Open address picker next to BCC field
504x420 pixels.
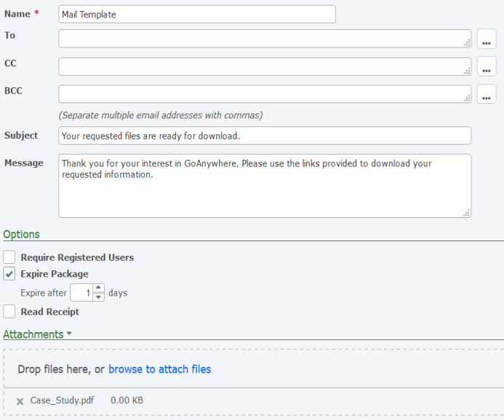coord(487,94)
